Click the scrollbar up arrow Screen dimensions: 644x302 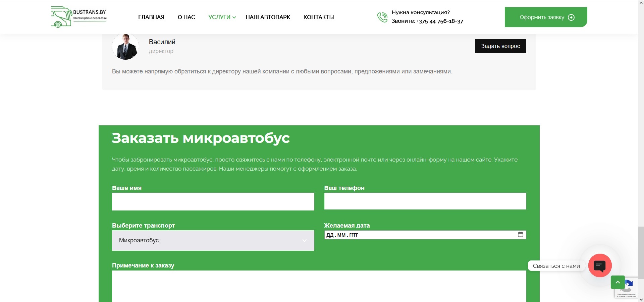641,3
